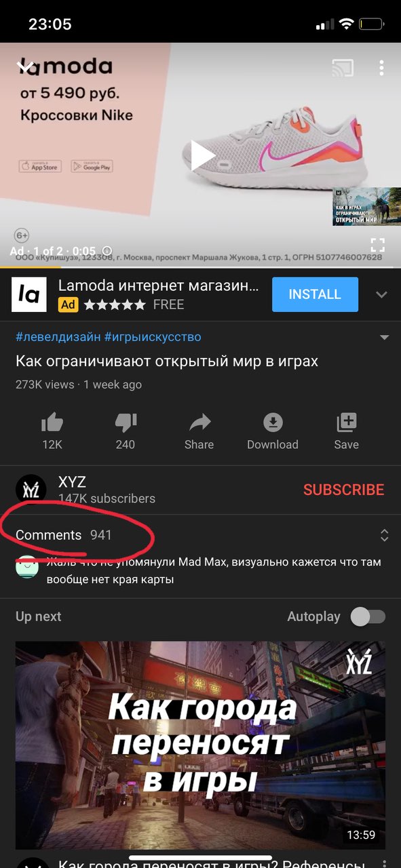Tap the INSTALL button
The width and height of the screenshot is (401, 868).
pos(315,294)
